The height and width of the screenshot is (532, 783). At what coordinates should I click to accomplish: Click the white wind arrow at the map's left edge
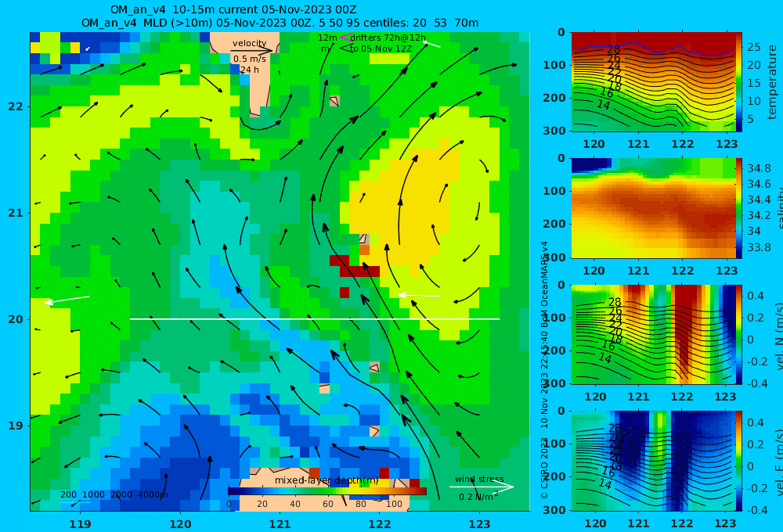67,300
